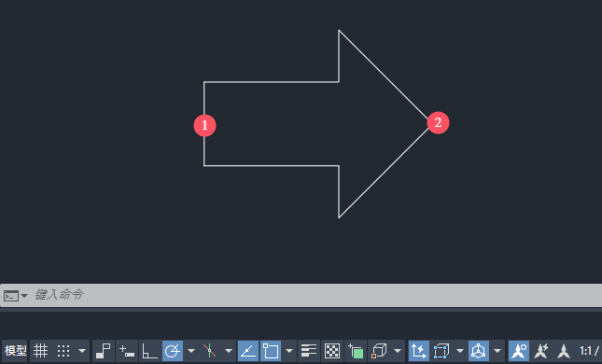Toggle 2D object snap icon
Screen dimensions: 602x364
[x=271, y=351]
